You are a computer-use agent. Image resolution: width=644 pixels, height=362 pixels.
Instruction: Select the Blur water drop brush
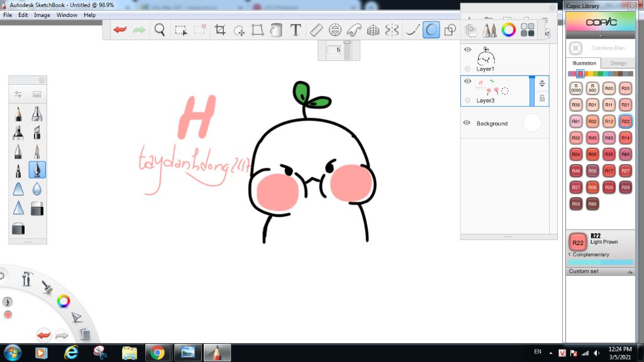[37, 189]
